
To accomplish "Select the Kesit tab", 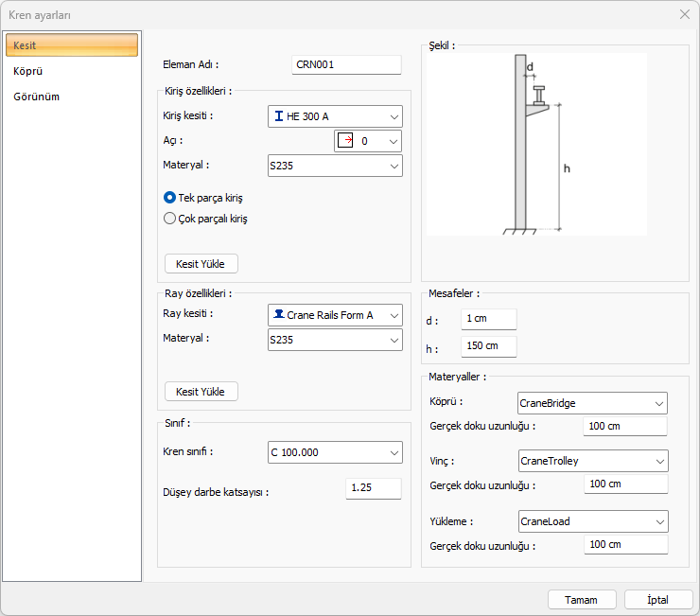I will [71, 45].
